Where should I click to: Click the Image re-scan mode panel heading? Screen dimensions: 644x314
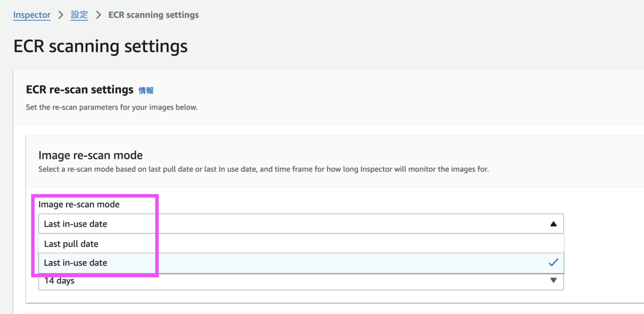[90, 156]
